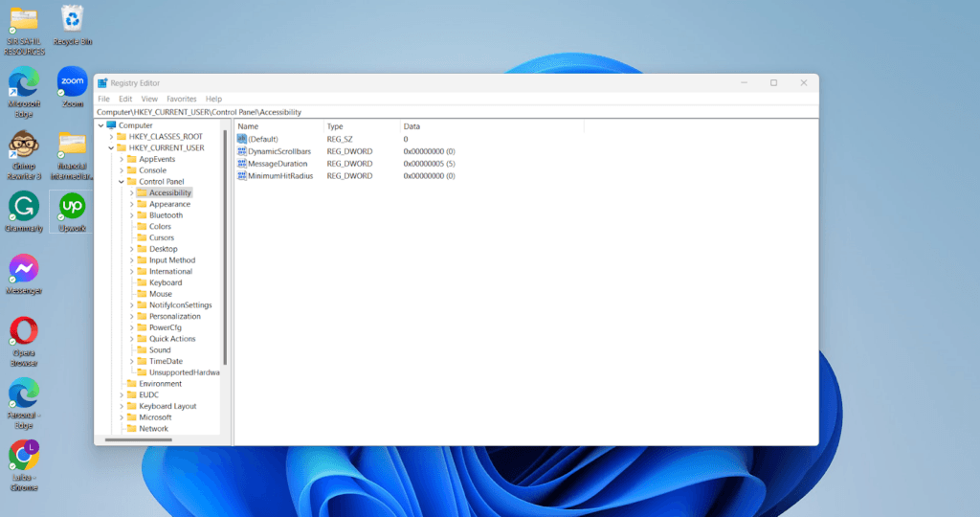980x517 pixels.
Task: Expand the Appearance subkey arrow
Action: point(132,204)
